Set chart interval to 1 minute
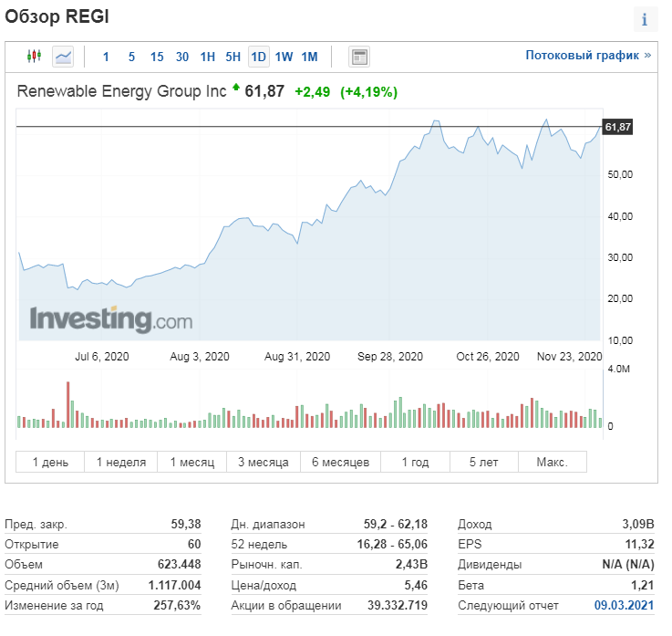The height and width of the screenshot is (636, 672). 106,57
